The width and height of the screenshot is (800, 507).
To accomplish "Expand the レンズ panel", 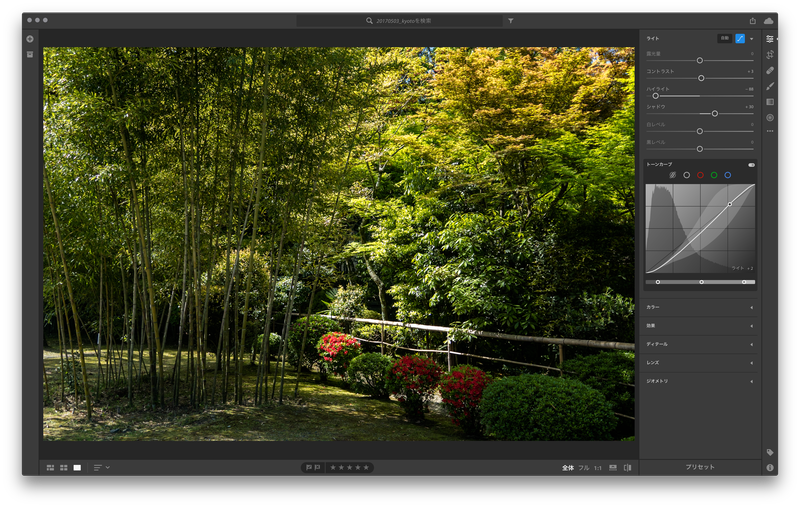I will 700,363.
